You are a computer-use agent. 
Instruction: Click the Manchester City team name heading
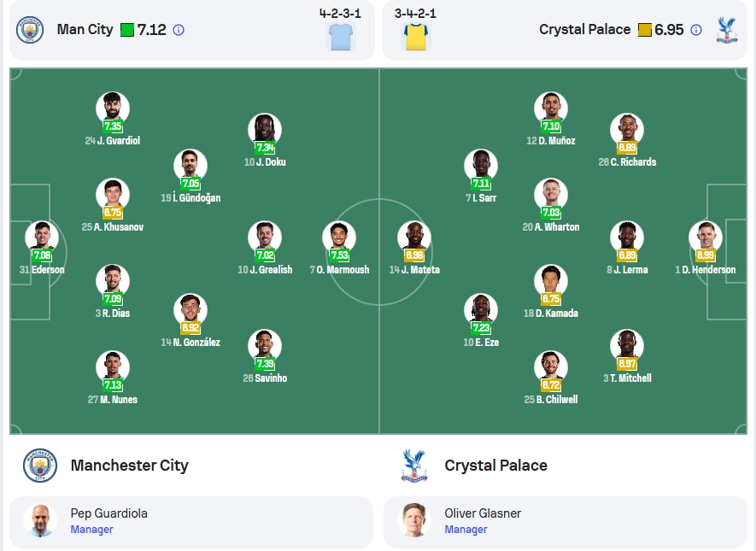coord(129,466)
